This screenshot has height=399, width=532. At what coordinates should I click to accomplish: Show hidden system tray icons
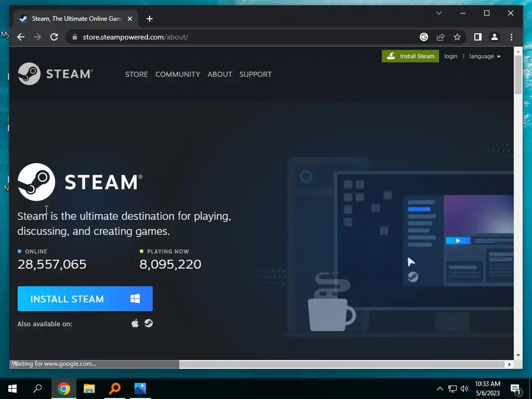click(440, 389)
